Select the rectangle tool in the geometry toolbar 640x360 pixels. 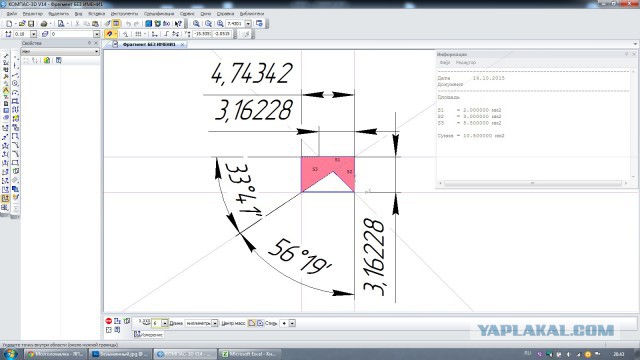point(15,101)
